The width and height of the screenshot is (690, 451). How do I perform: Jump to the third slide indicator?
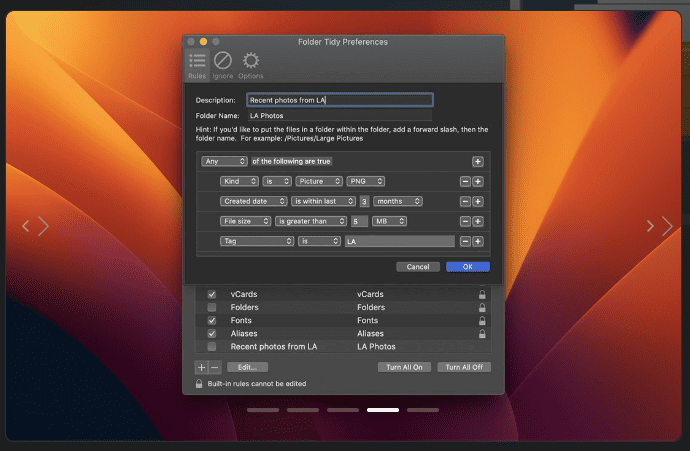(x=343, y=410)
